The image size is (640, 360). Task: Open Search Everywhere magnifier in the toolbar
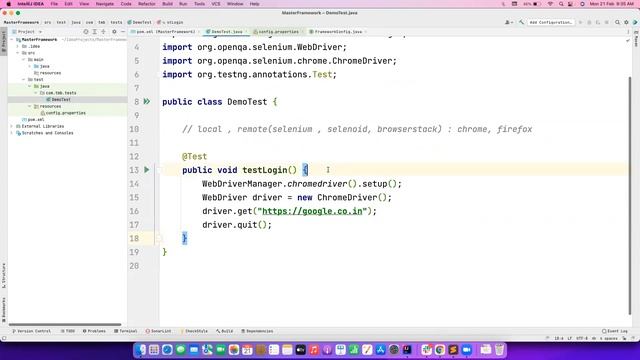pos(617,22)
